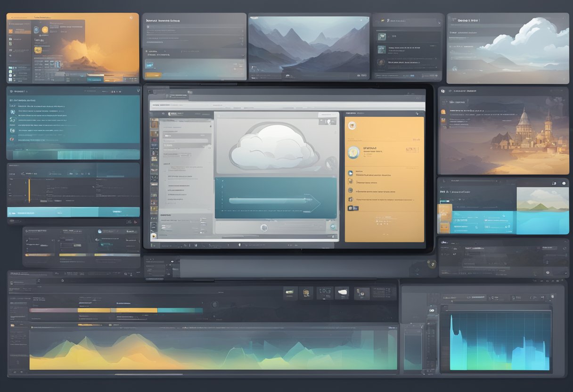Click the large cloud image in center preview
This screenshot has width=573, height=392.
272,145
